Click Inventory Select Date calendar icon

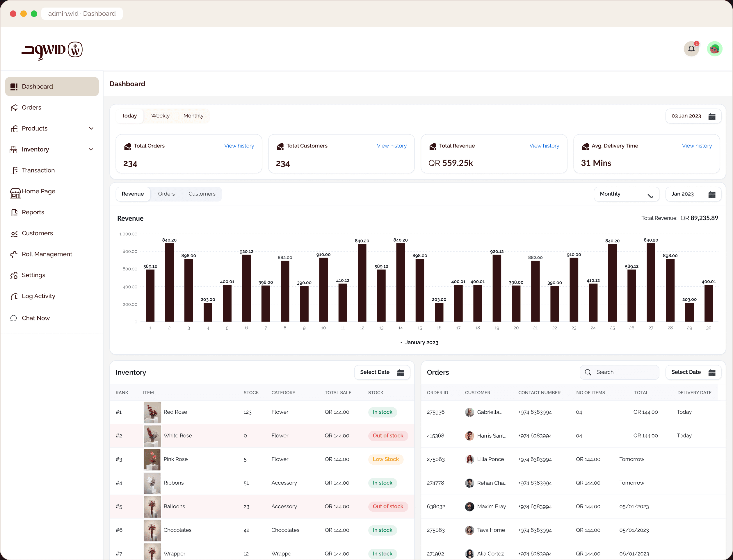[x=401, y=372]
